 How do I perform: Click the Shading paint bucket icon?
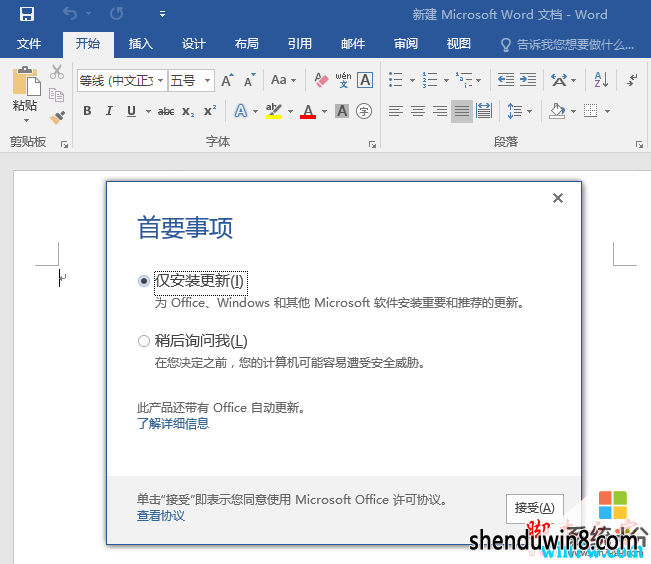557,111
